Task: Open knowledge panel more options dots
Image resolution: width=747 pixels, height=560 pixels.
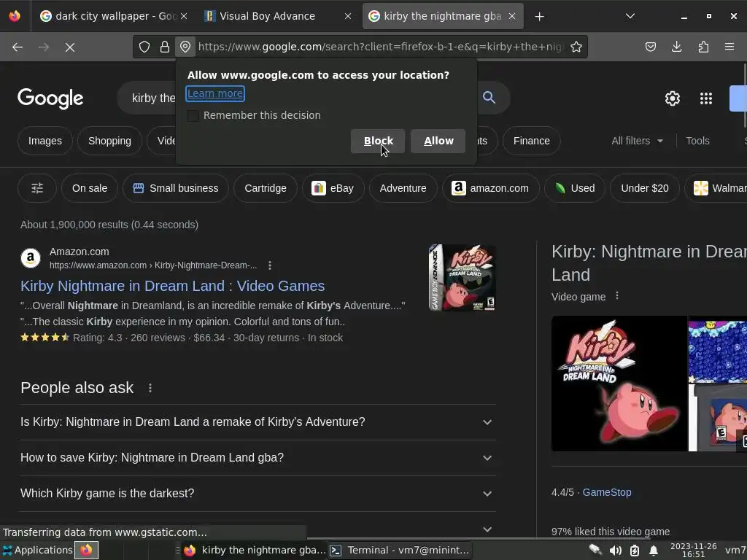Action: [x=617, y=296]
